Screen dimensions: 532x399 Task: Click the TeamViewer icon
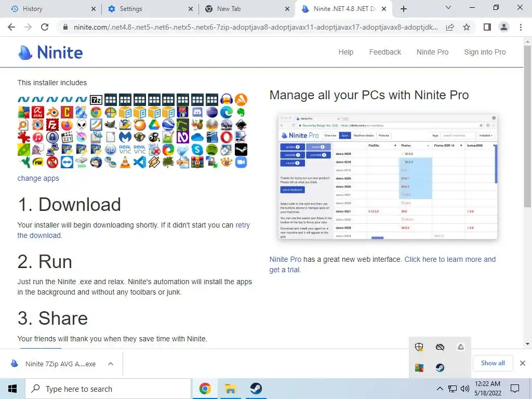67,162
